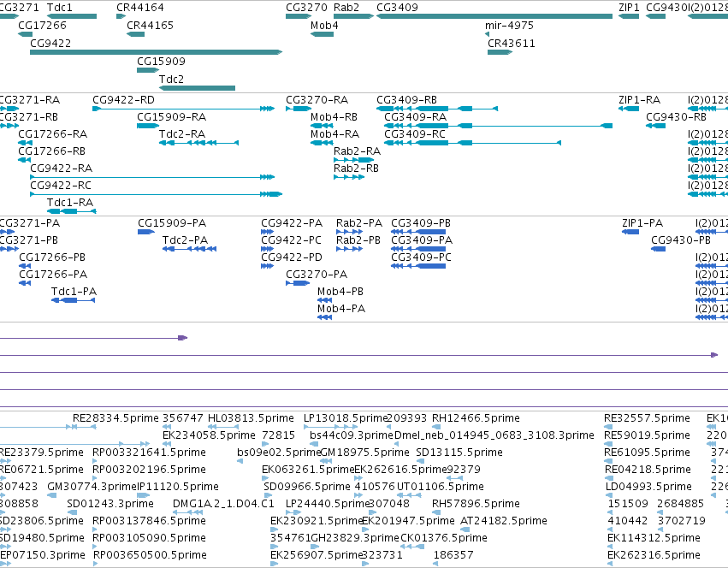The image size is (728, 568).
Task: Select the ZIP1 gene label
Action: (x=629, y=8)
